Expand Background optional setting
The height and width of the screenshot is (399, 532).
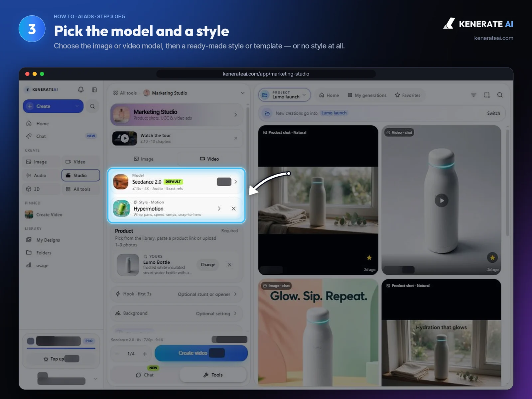click(177, 314)
